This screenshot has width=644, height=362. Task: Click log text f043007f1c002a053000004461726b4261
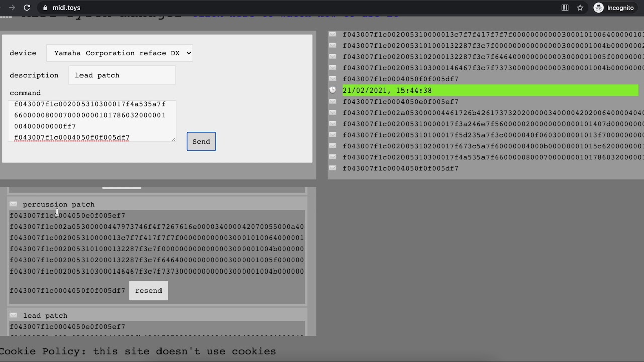click(x=493, y=113)
